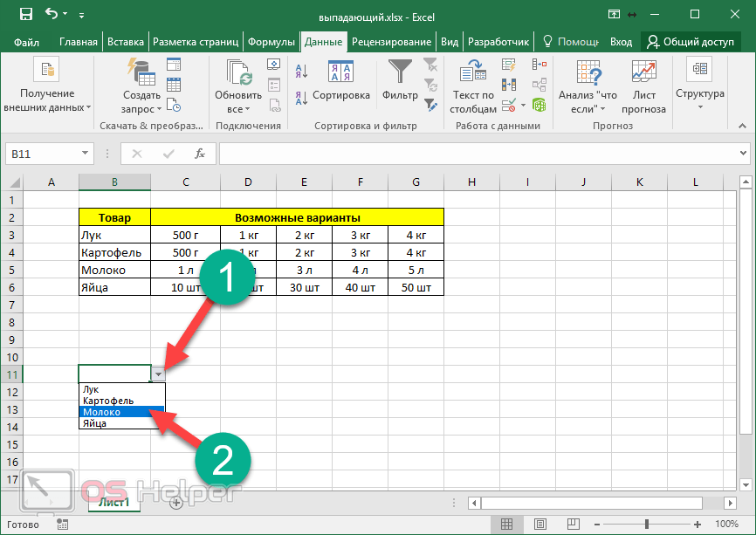Viewport: 756px width, 535px height.
Task: Click the Общий доступ share button
Action: (691, 42)
